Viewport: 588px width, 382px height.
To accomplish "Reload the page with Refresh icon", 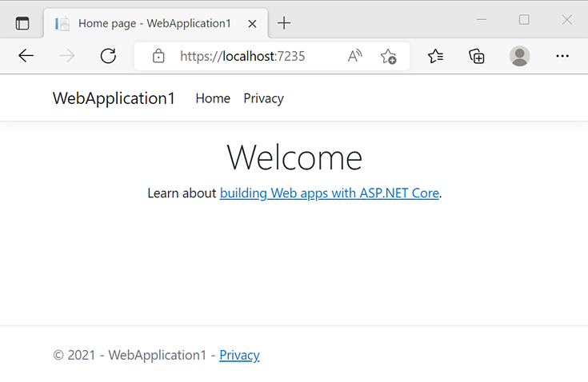I will (108, 56).
